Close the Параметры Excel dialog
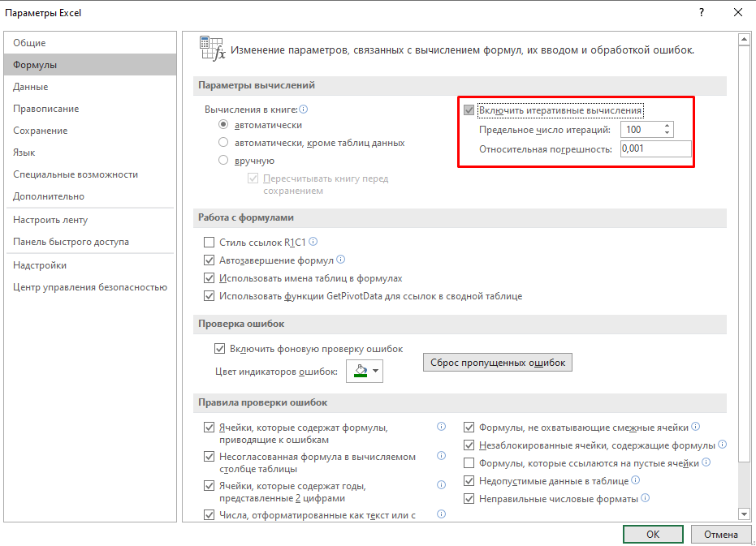 click(738, 12)
